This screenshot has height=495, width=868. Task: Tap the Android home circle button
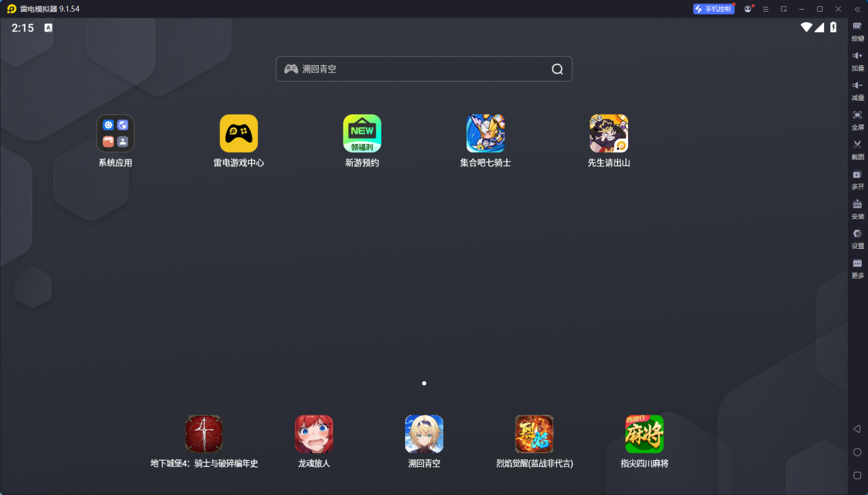point(857,452)
